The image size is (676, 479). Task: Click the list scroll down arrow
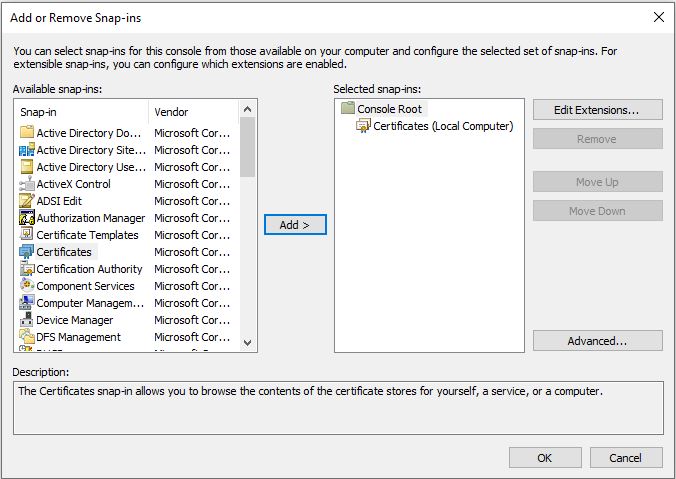[247, 343]
